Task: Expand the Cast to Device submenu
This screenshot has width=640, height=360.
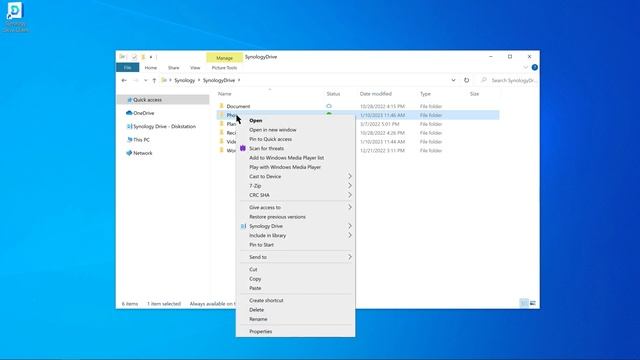Action: (x=350, y=176)
